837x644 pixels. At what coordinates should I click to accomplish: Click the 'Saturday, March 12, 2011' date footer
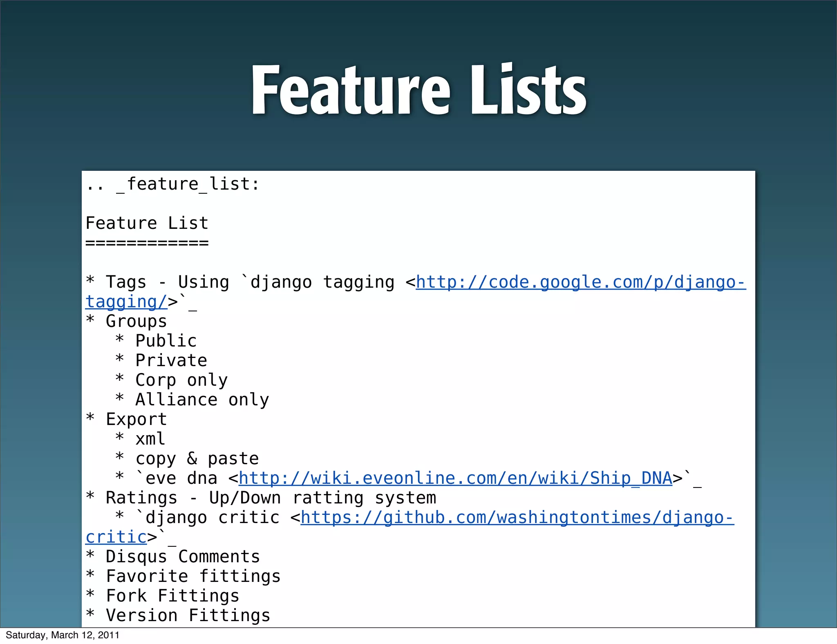tap(63, 635)
